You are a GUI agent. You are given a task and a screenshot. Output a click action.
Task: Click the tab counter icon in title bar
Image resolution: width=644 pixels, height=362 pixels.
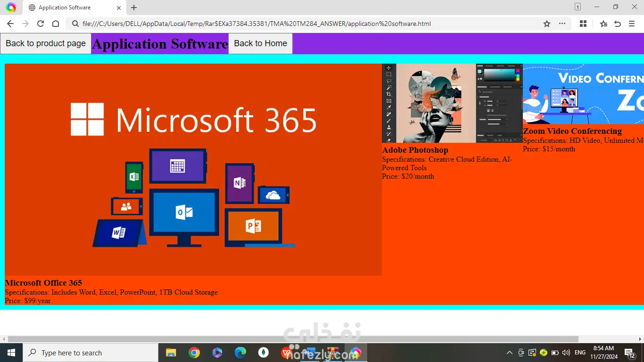tap(578, 7)
